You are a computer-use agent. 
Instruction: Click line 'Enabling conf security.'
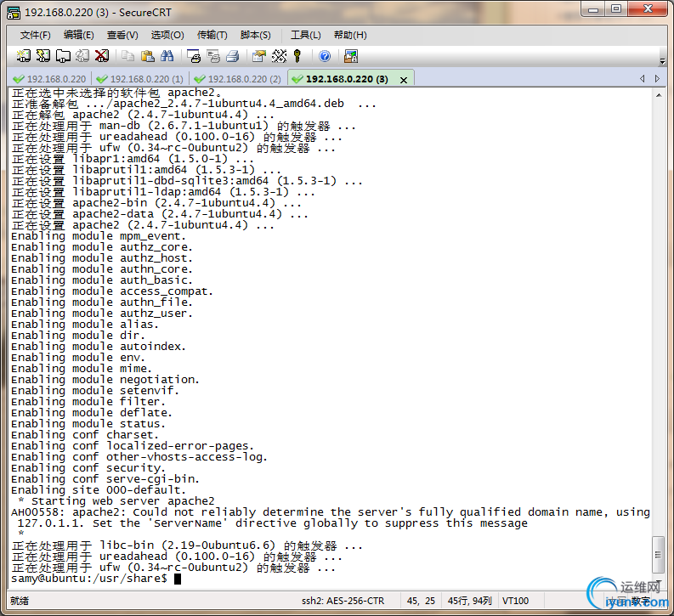tap(88, 468)
